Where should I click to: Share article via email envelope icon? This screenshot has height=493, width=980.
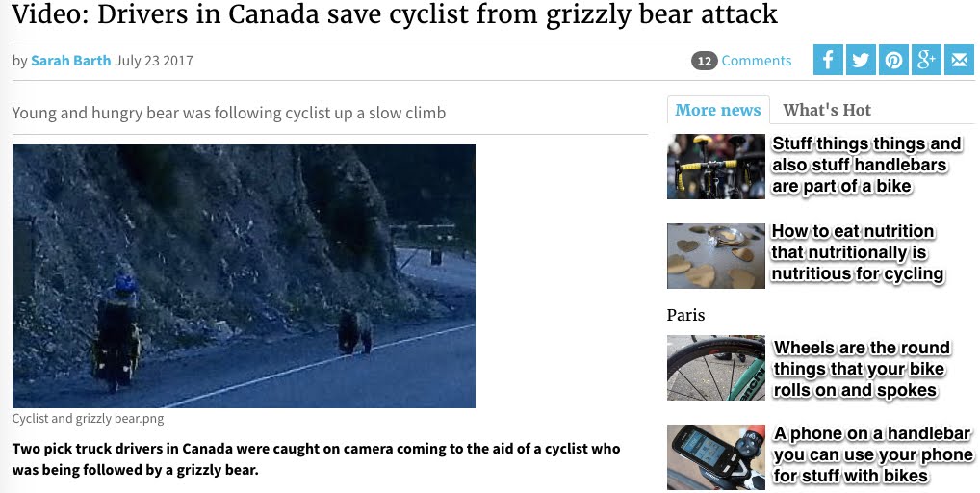(959, 60)
